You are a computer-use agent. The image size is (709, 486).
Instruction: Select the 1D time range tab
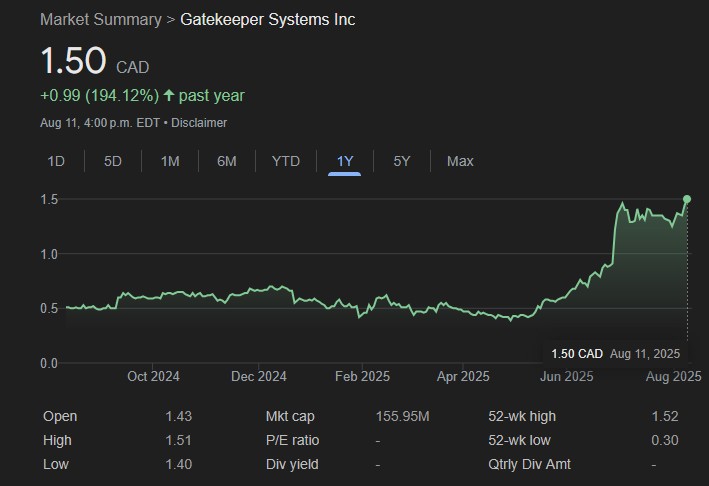pyautogui.click(x=57, y=161)
